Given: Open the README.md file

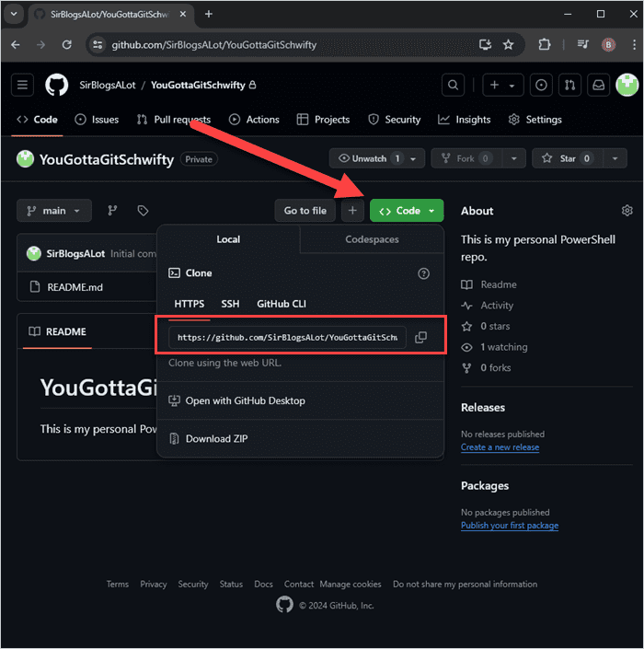Looking at the screenshot, I should coord(75,287).
